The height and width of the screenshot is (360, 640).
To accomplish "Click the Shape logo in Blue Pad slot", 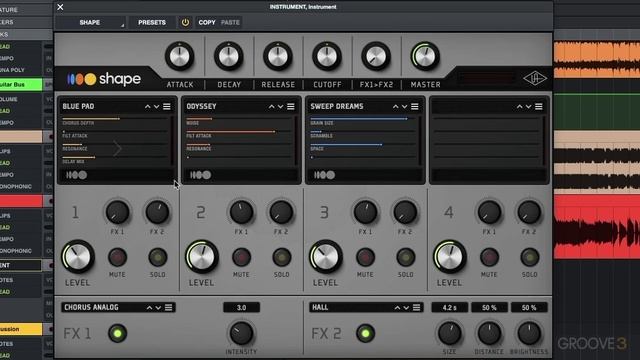I will (x=77, y=175).
